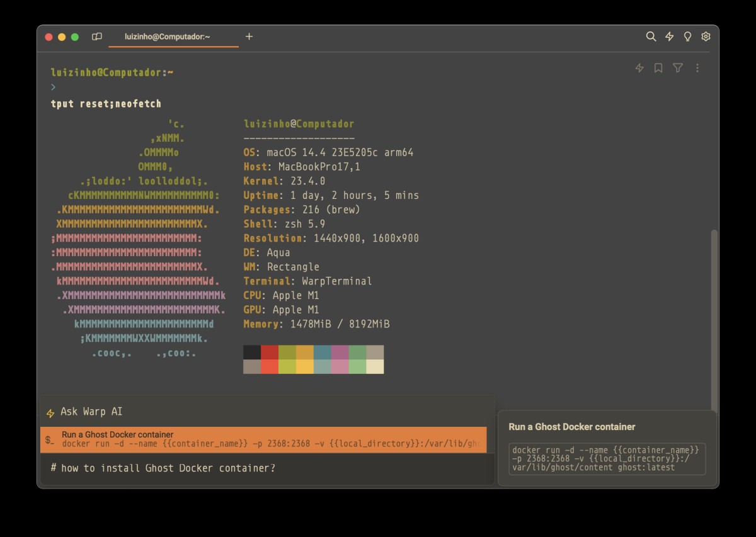Click the docker run command preview box
Screen dimensions: 756x537
tap(607, 458)
